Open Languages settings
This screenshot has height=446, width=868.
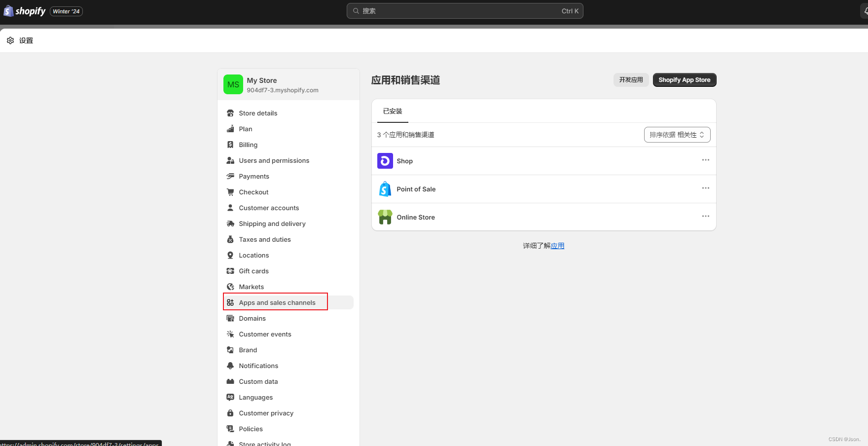289,397
